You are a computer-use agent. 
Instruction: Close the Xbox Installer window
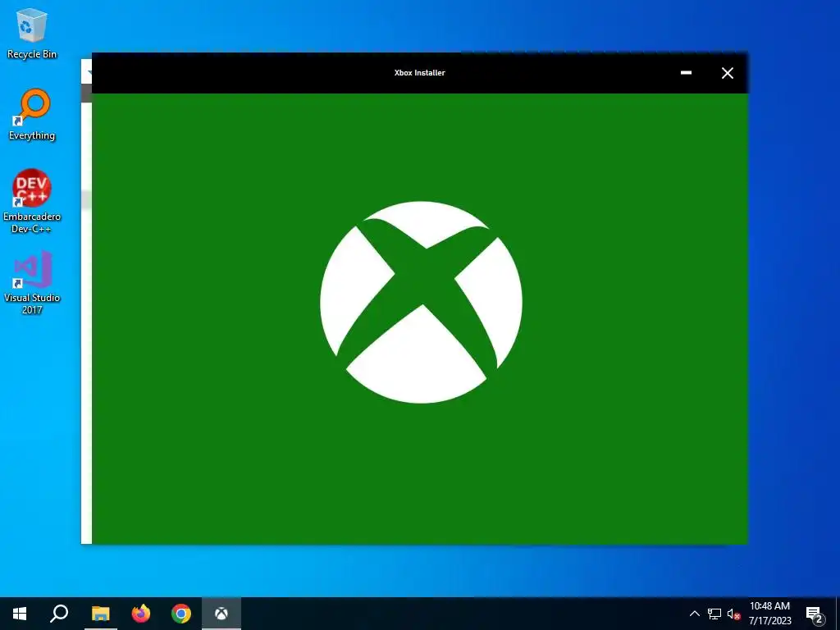[727, 73]
